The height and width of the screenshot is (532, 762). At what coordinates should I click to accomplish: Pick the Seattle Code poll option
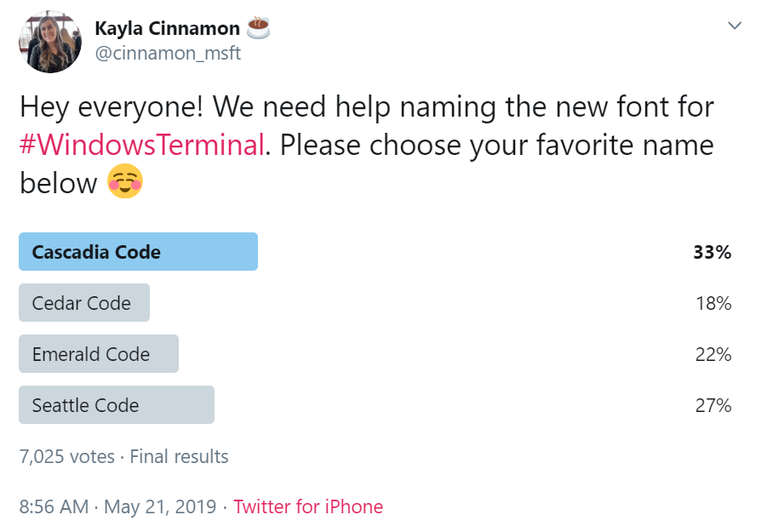(x=116, y=405)
